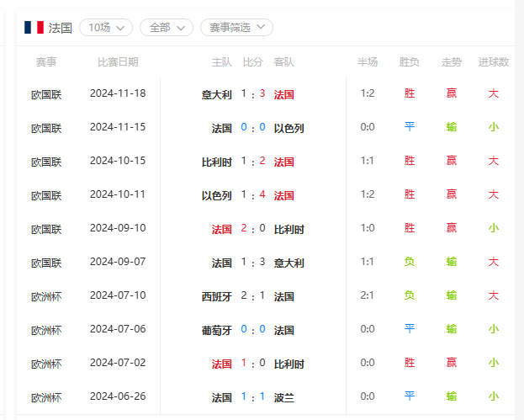
Task: Select 意大利 in the 2024-11-18 row
Action: click(216, 94)
